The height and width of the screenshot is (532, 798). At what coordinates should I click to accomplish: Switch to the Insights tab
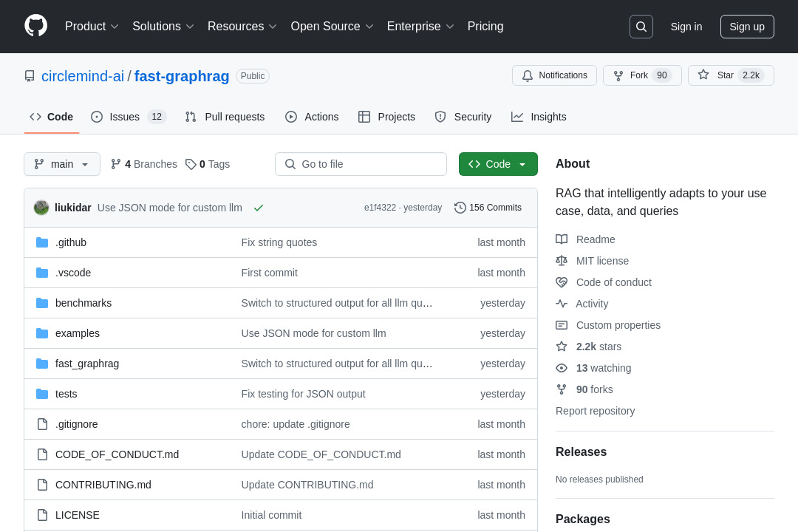click(539, 117)
